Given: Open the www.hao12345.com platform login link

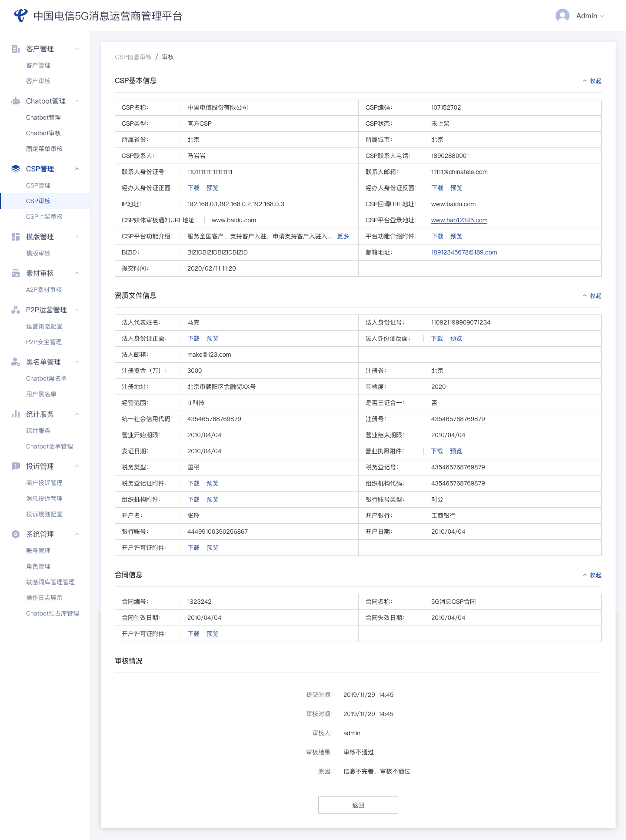Looking at the screenshot, I should [x=459, y=220].
